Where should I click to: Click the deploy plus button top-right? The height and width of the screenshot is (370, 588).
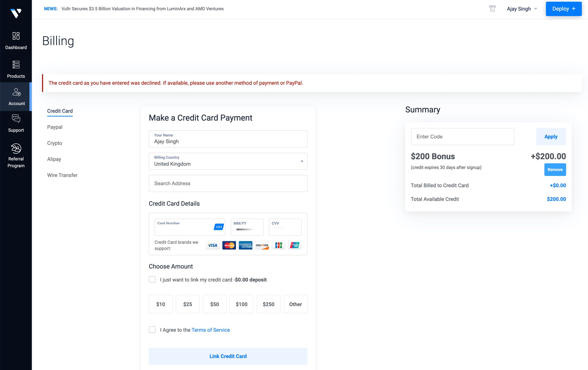563,9
